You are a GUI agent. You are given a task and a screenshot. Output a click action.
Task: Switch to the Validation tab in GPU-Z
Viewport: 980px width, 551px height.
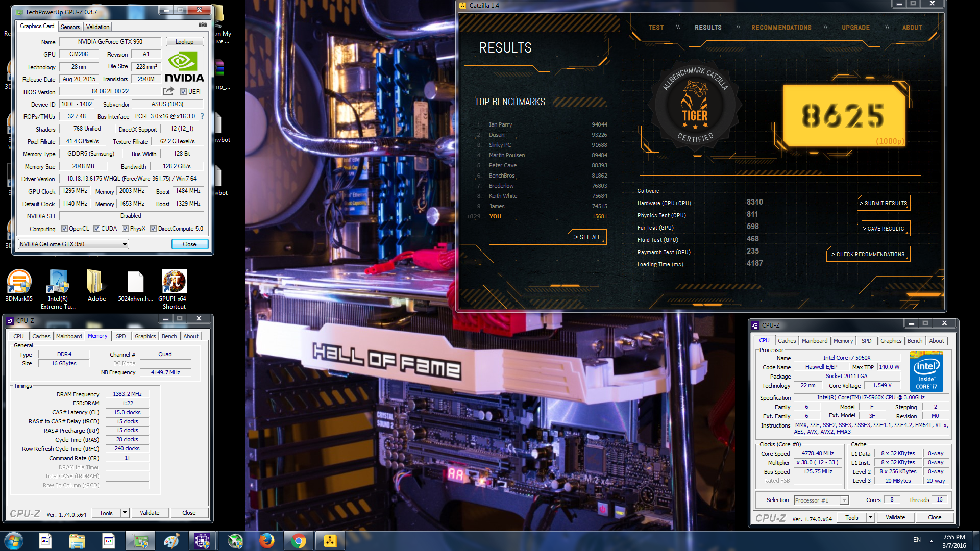coord(97,27)
